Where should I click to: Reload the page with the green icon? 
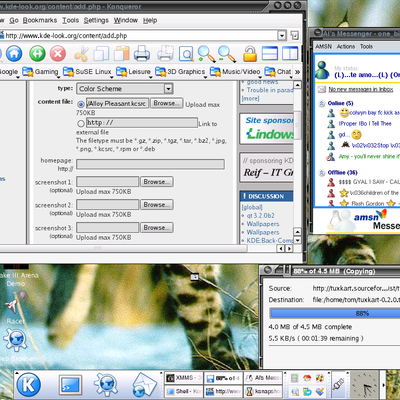tap(37, 53)
